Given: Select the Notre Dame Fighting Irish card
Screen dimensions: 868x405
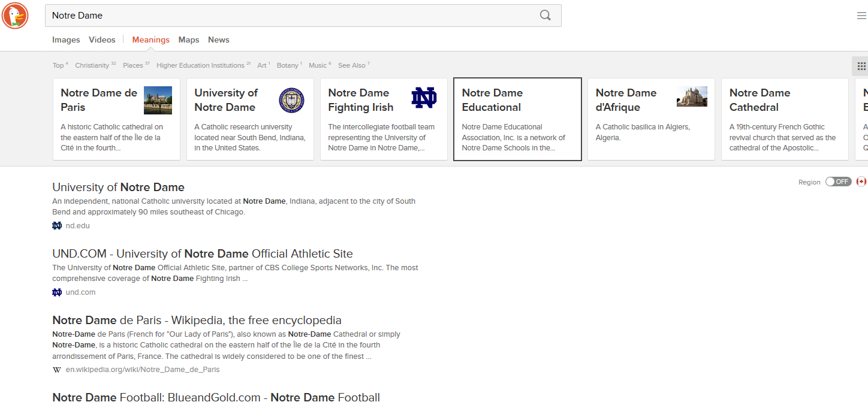Looking at the screenshot, I should click(384, 119).
